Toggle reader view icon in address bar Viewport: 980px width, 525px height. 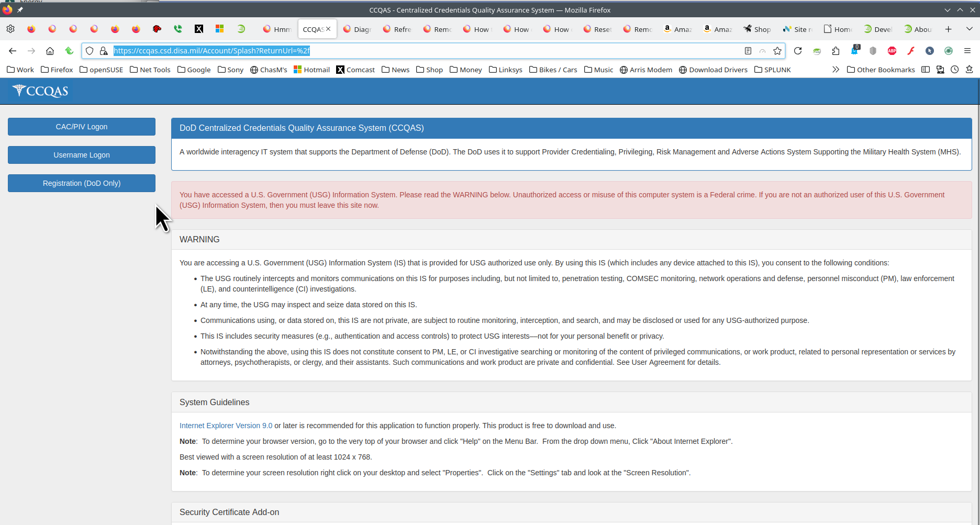[x=748, y=51]
